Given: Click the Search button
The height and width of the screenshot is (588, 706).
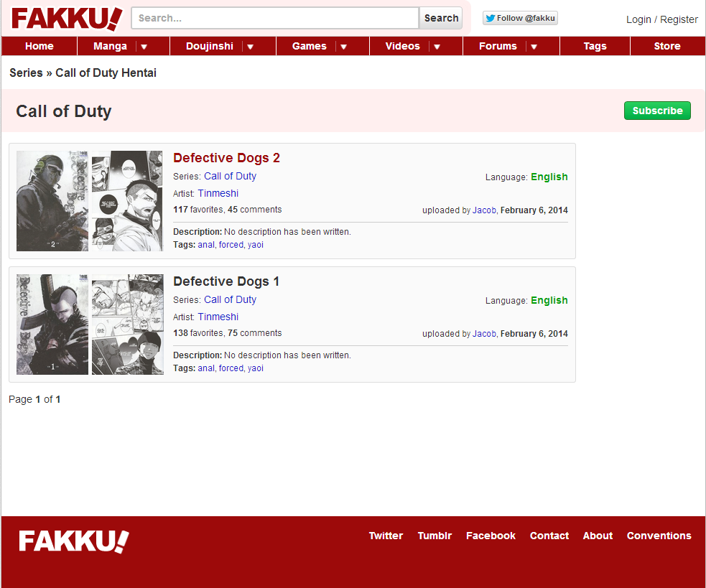Looking at the screenshot, I should (441, 18).
